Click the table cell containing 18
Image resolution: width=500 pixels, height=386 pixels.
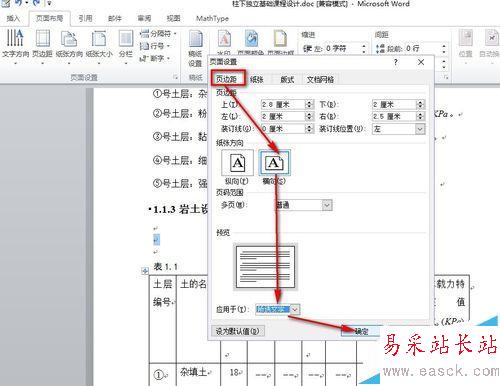235,373
